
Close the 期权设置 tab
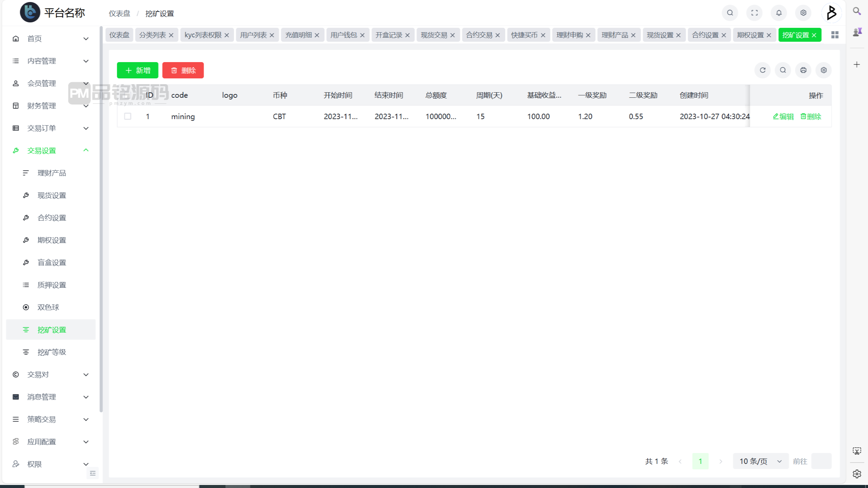click(769, 35)
